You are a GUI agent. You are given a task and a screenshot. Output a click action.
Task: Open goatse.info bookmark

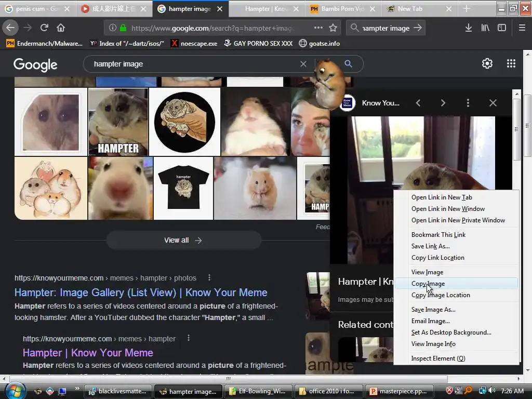(x=320, y=44)
